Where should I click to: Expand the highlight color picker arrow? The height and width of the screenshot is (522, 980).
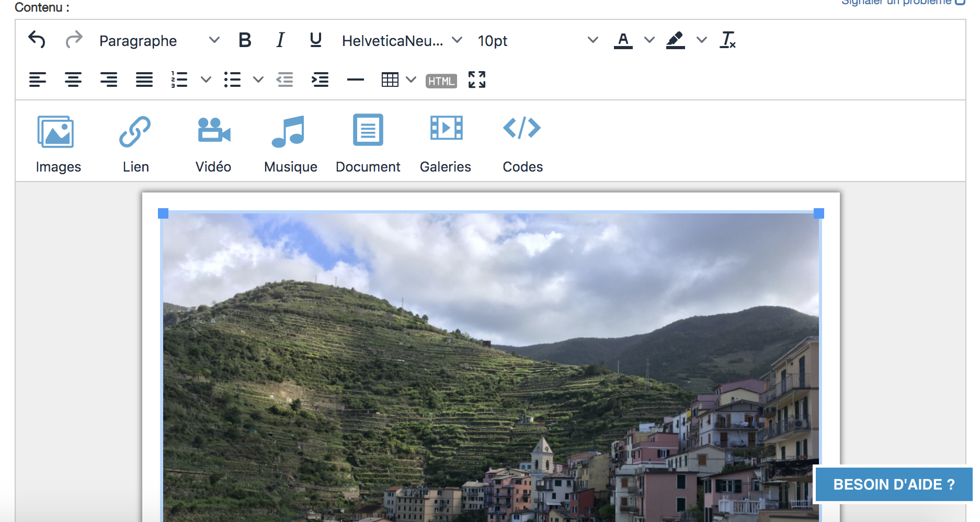pyautogui.click(x=701, y=40)
